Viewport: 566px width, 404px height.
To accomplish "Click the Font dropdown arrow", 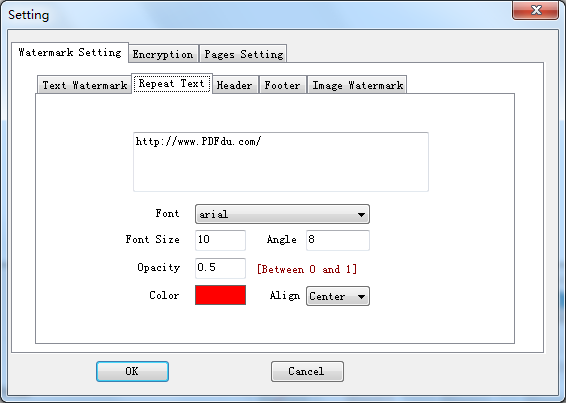I will (361, 214).
